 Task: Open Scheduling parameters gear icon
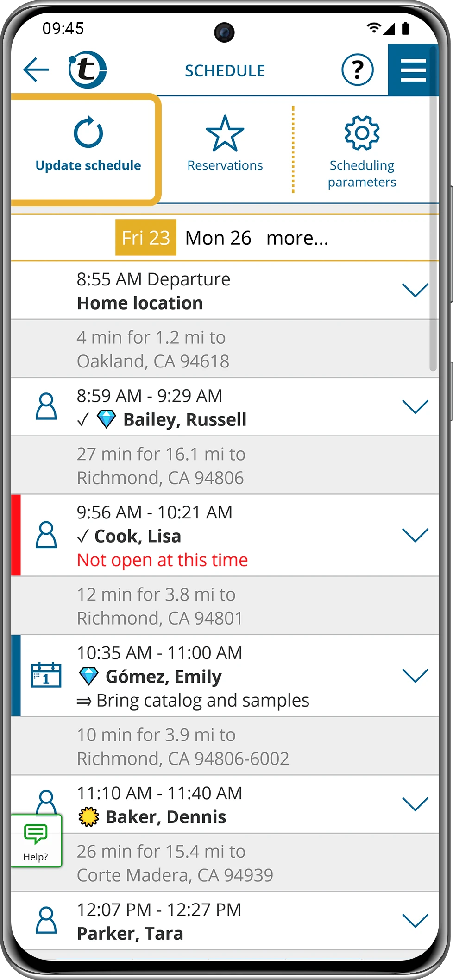coord(362,133)
